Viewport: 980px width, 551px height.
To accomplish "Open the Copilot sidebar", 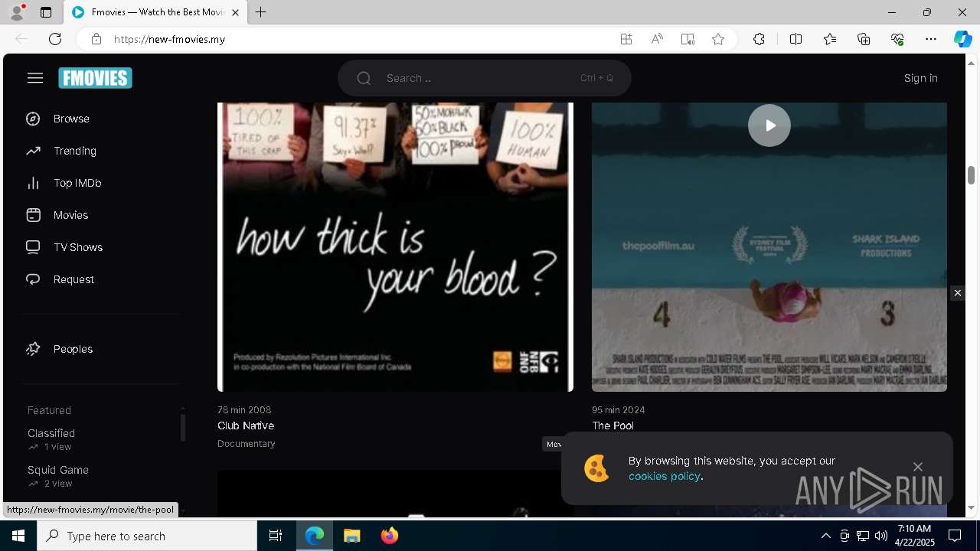I will [x=962, y=39].
